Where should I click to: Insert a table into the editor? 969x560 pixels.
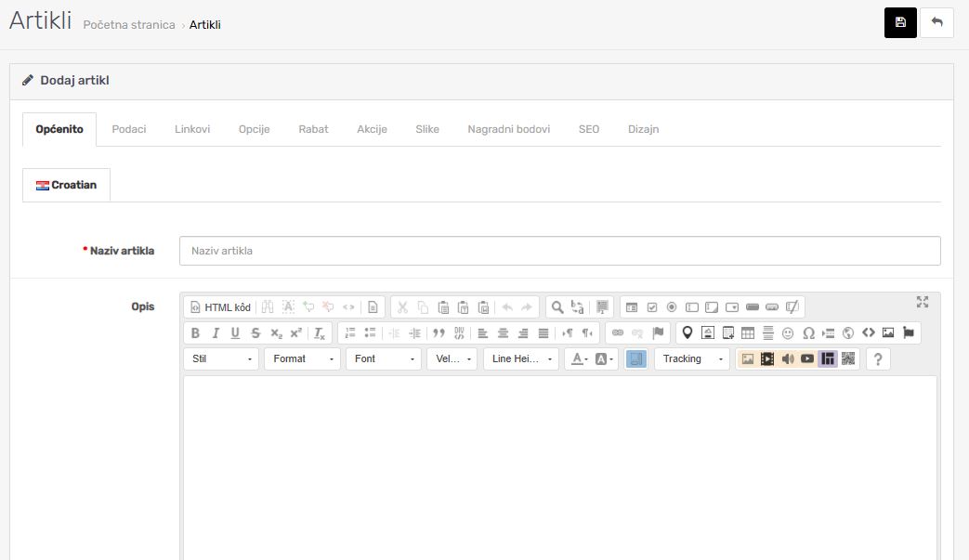748,332
